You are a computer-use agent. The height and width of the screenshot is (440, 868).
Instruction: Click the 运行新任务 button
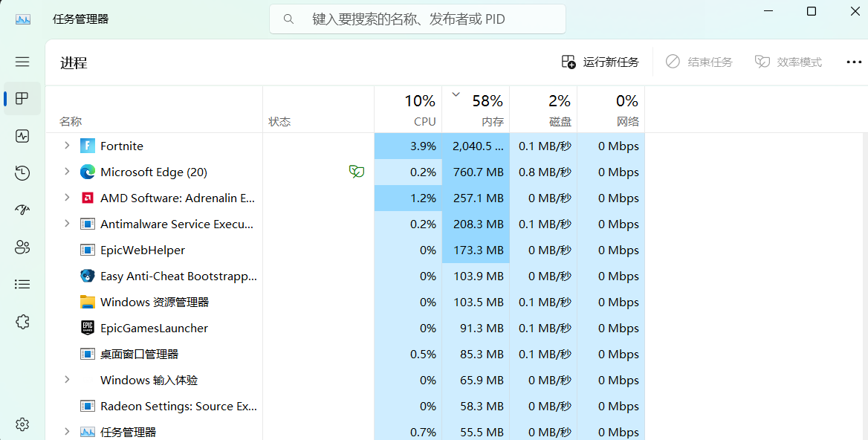(x=600, y=62)
